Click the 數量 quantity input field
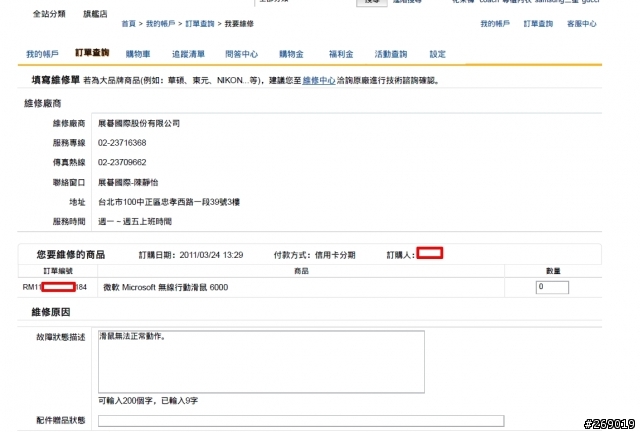 tap(552, 287)
